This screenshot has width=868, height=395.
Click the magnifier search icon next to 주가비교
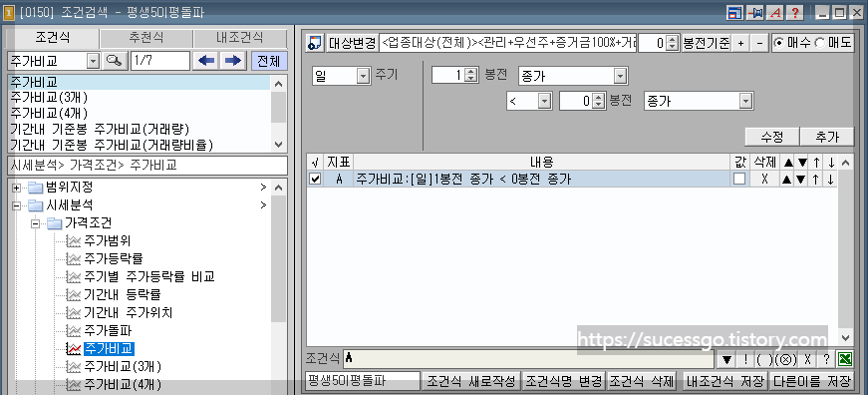tap(114, 61)
